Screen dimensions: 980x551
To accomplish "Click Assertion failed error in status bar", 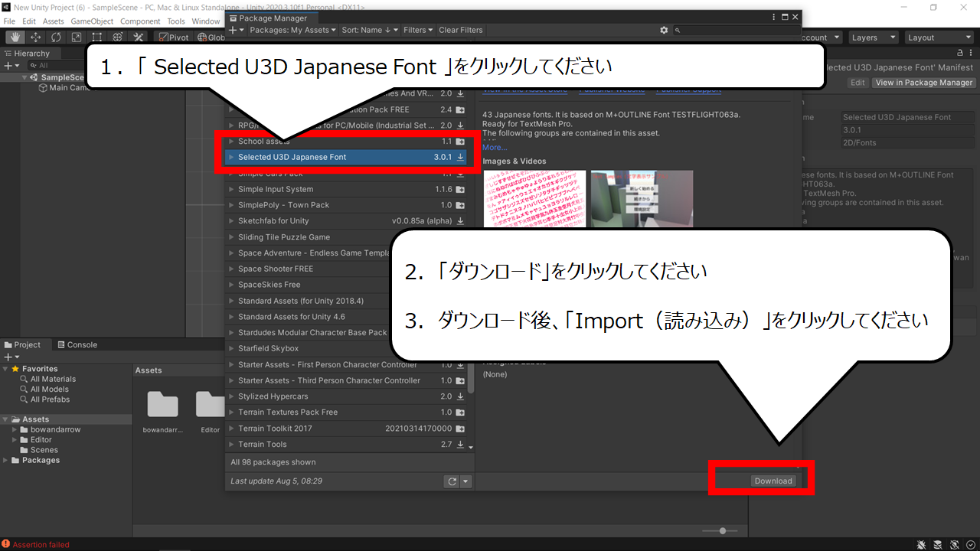I will click(x=35, y=545).
